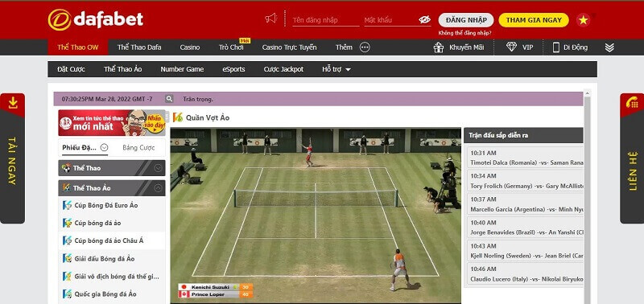Viewport: 644px width, 304px height.
Task: Click the magnifier search icon beside the clock
Action: pyautogui.click(x=169, y=99)
